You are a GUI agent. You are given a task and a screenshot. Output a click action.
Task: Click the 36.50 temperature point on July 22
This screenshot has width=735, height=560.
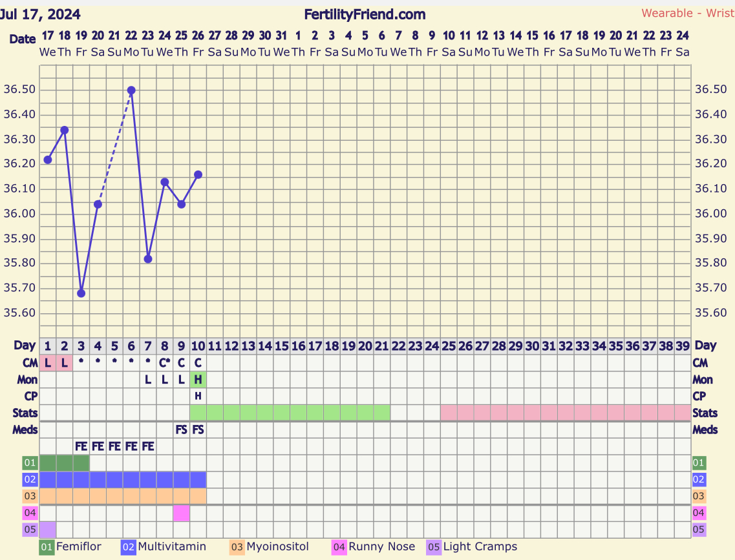131,90
